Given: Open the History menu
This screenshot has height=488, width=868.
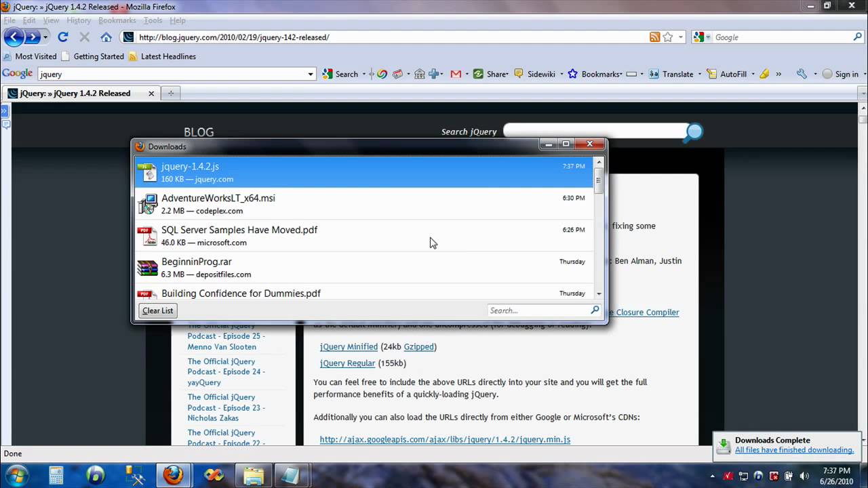Looking at the screenshot, I should tap(79, 20).
